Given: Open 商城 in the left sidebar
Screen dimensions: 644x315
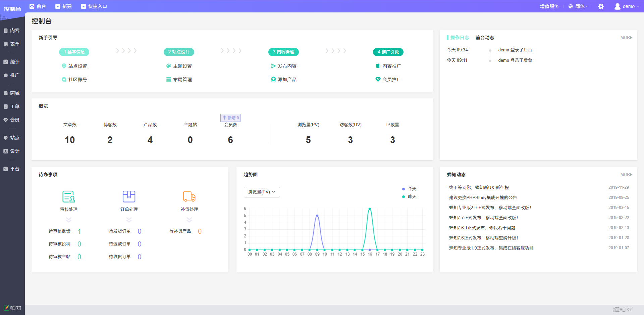Looking at the screenshot, I should click(x=12, y=93).
